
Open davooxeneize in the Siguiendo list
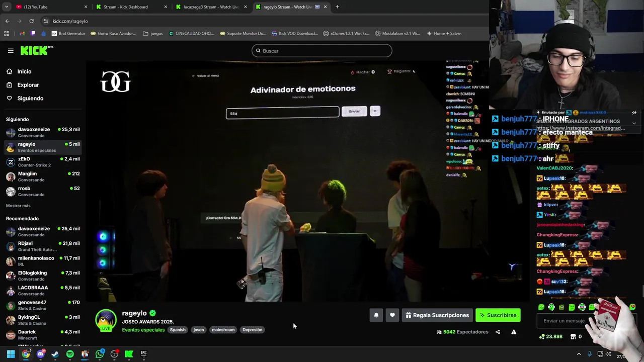[43, 132]
